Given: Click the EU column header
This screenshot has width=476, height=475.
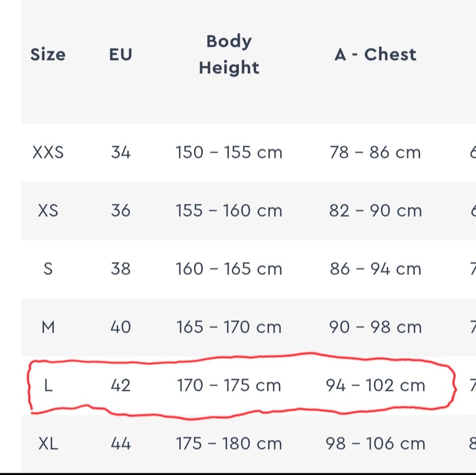Looking at the screenshot, I should (120, 55).
